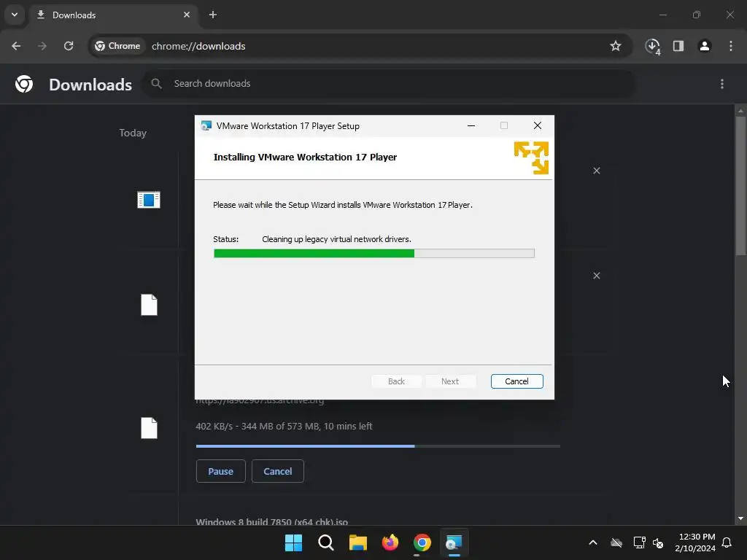Click the in-progress download's file icon

pos(149,428)
